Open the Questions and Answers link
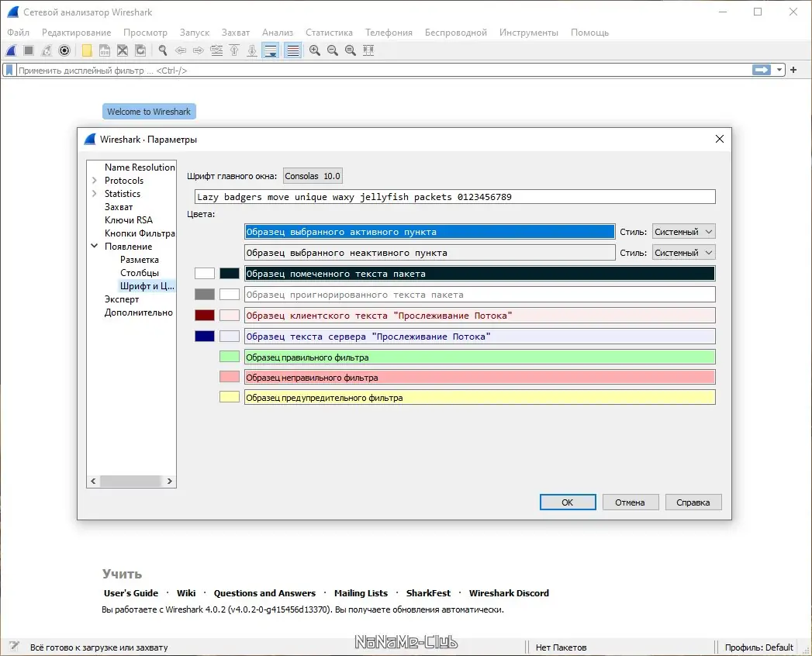812x656 pixels. coord(264,593)
